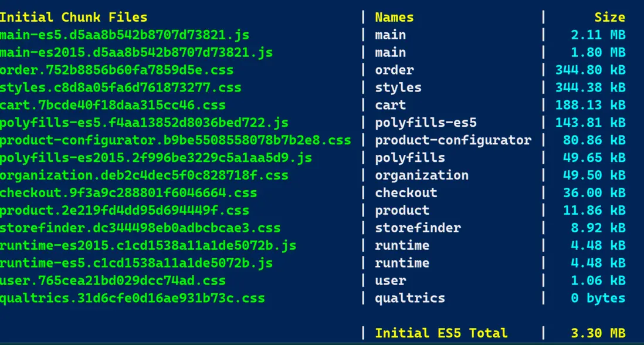This screenshot has height=345, width=644.
Task: Select the main-es2015.d5aa8b542b8707d73821.js file text
Action: click(x=136, y=53)
